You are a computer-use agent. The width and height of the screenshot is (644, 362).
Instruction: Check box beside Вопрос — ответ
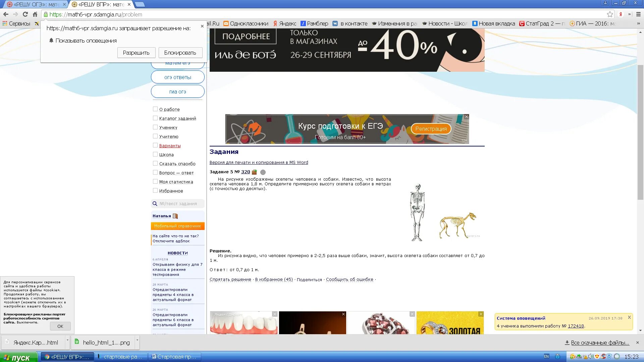coord(155,172)
